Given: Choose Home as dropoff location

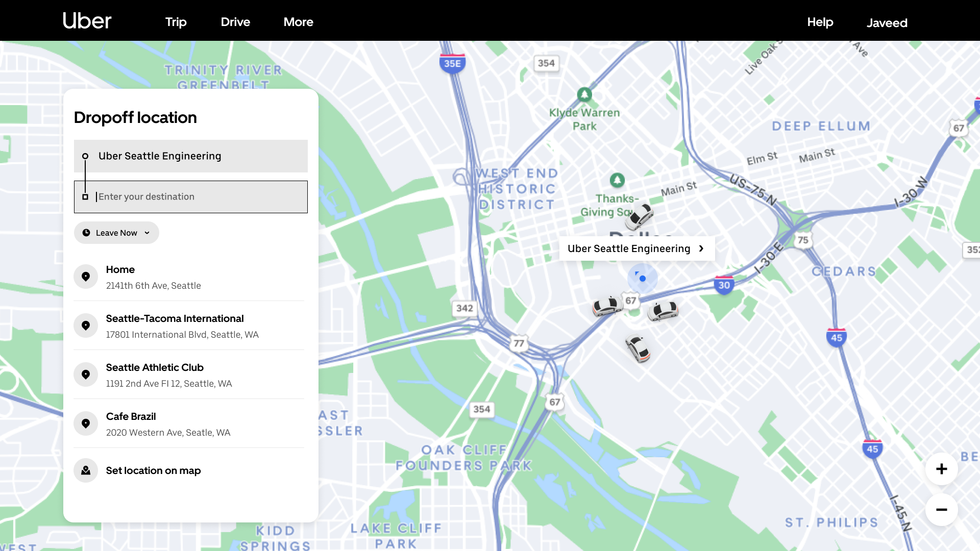Looking at the screenshot, I should pyautogui.click(x=189, y=277).
